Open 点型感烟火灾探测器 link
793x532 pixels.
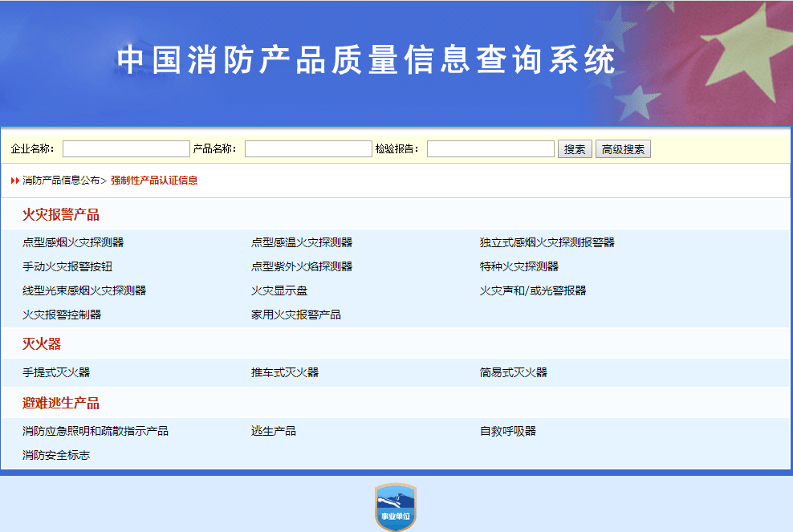(x=74, y=241)
